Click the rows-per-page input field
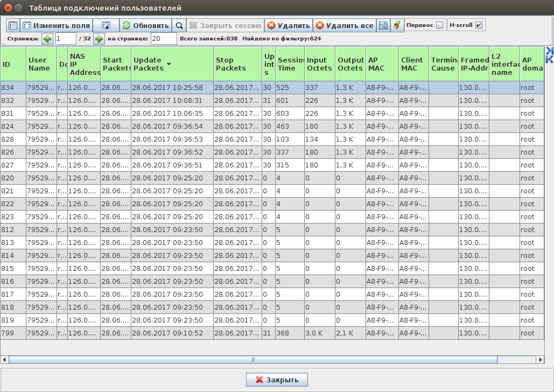Viewport: 554px width, 392px height. pyautogui.click(x=163, y=39)
